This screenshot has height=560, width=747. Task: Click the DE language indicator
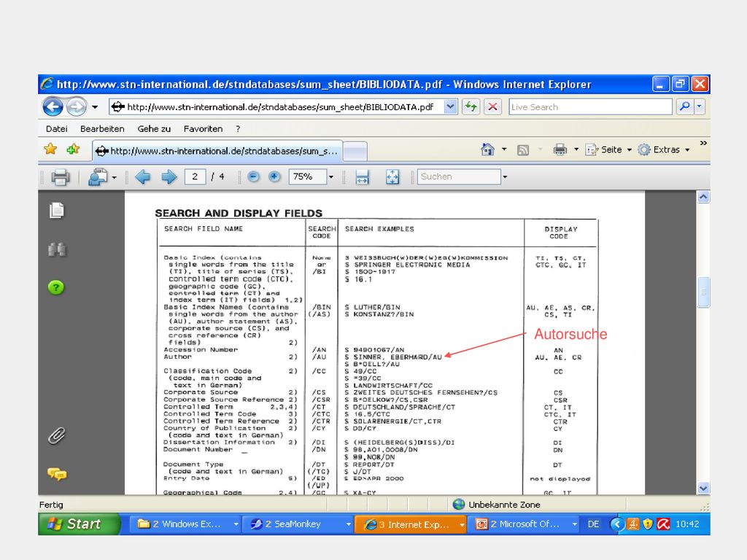pos(593,524)
